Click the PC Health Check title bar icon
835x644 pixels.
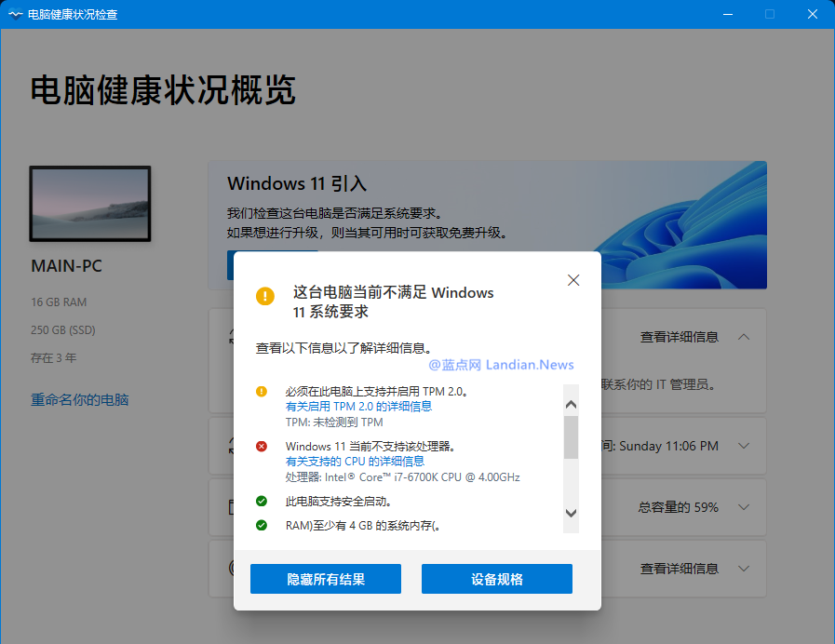click(16, 14)
